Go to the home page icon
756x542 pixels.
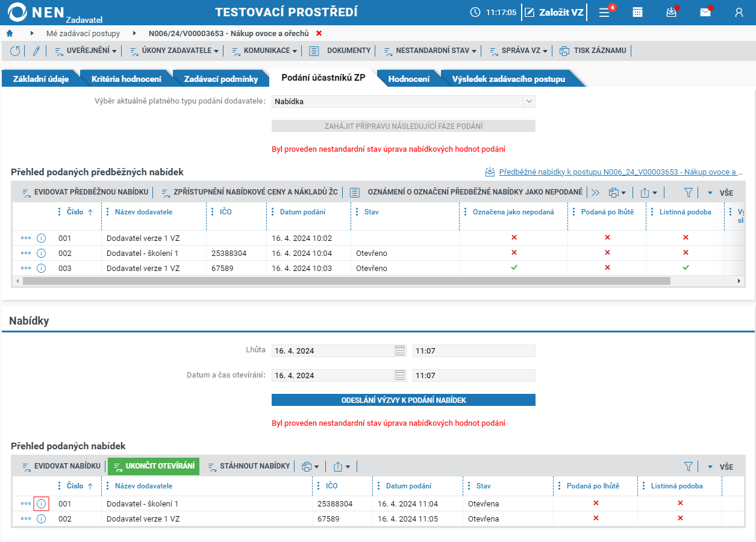[x=10, y=33]
